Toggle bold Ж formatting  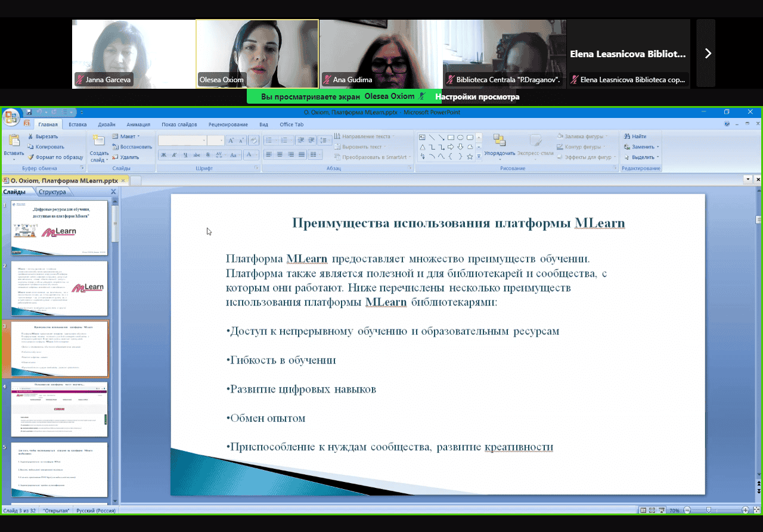coord(163,155)
